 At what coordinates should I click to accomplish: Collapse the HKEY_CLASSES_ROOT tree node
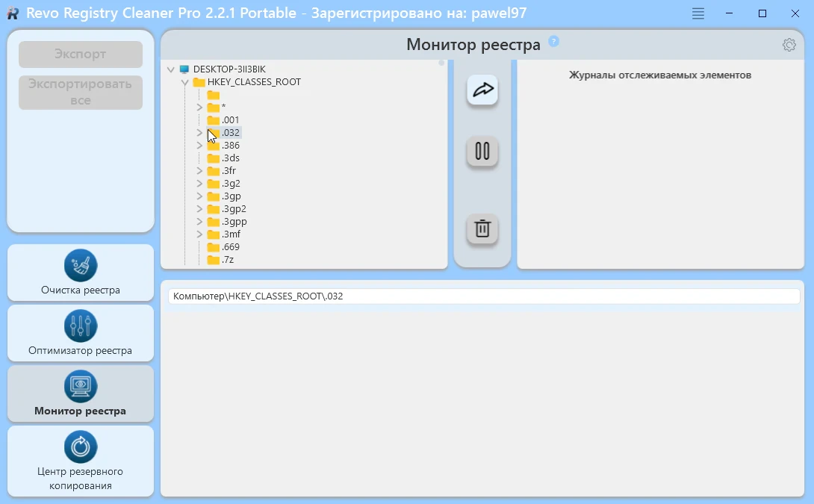pyautogui.click(x=184, y=82)
